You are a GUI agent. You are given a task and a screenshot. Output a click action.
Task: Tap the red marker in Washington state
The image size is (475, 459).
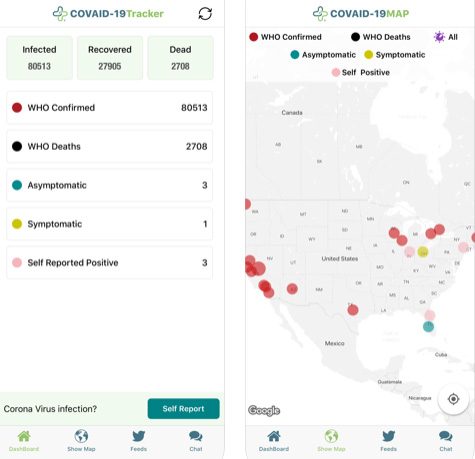(x=247, y=204)
